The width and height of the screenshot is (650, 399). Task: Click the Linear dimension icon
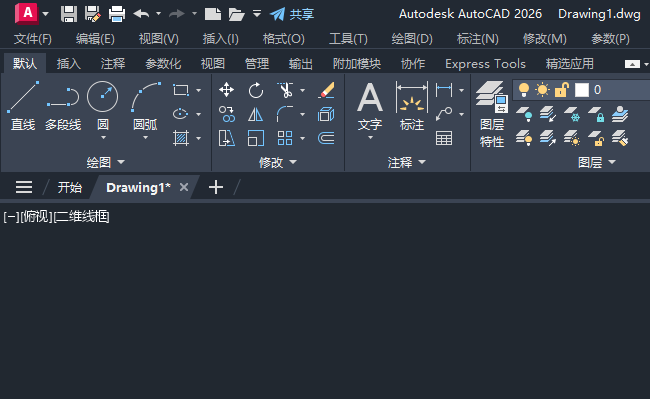[x=444, y=90]
